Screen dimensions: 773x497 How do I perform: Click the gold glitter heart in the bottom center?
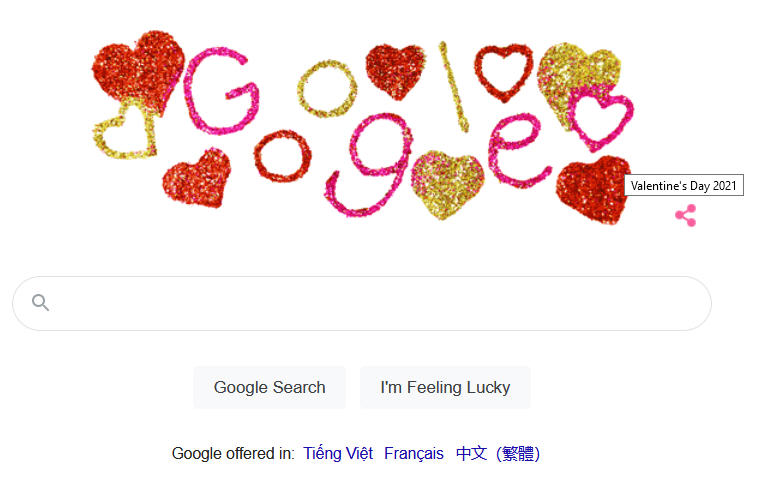(447, 183)
